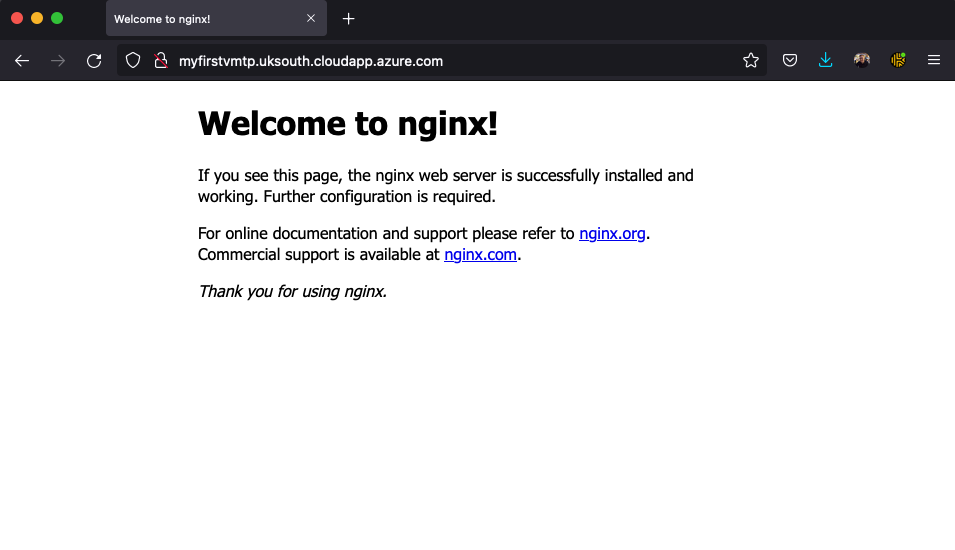This screenshot has width=955, height=550.
Task: Save page to Pocket
Action: [x=790, y=60]
